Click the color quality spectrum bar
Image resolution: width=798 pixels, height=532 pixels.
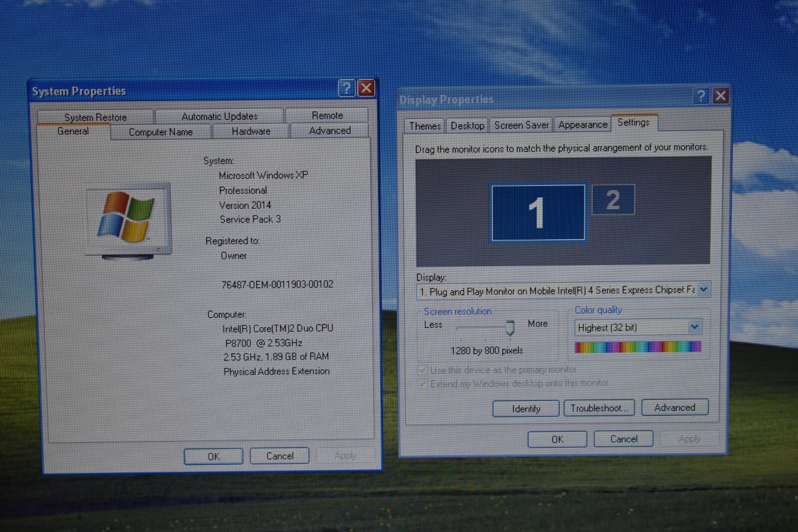(638, 347)
